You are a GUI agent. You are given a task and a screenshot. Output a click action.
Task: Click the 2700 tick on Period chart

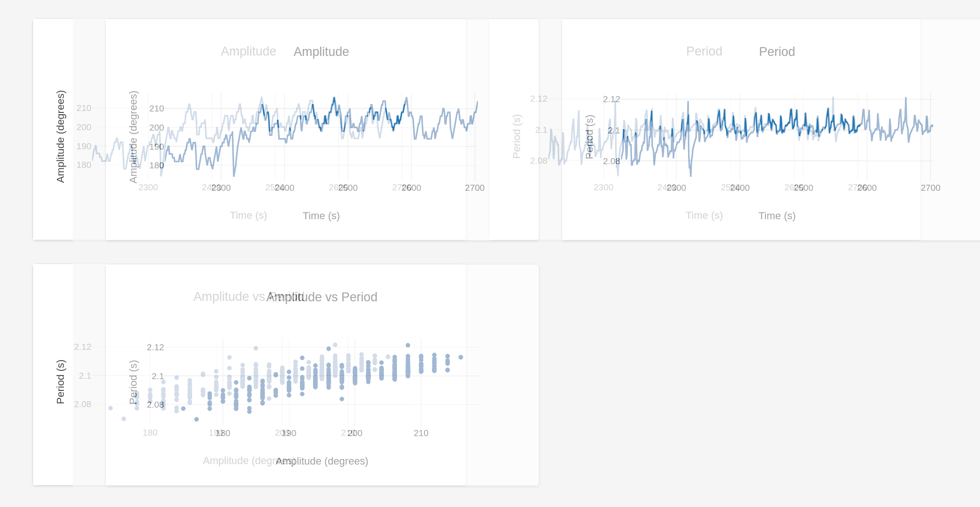pyautogui.click(x=930, y=188)
